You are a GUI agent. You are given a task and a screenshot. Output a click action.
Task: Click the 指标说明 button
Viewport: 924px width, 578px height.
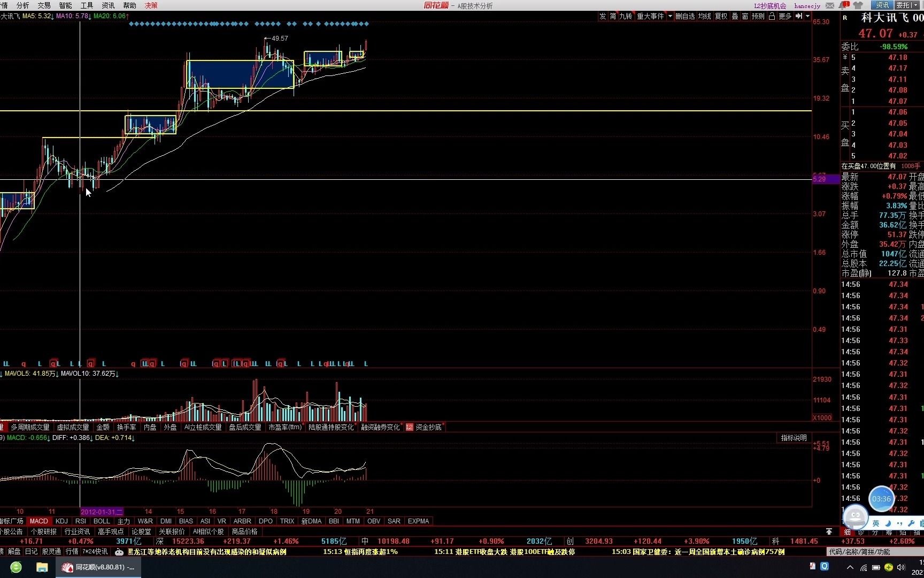point(794,438)
